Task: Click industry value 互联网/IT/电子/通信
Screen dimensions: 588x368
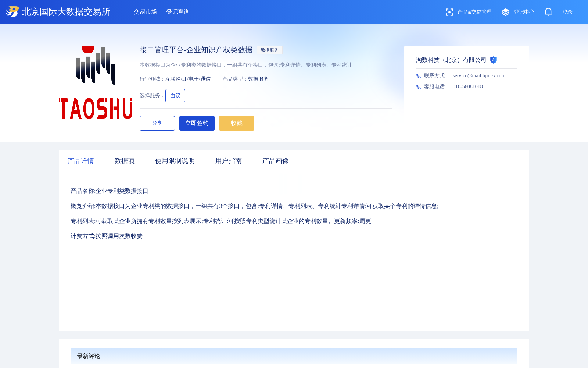Action: [188, 79]
